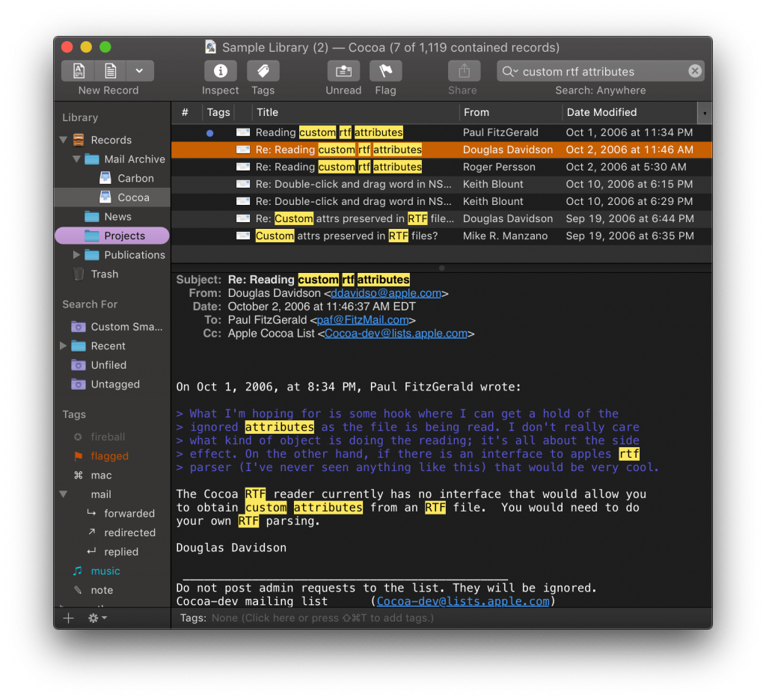Image resolution: width=766 pixels, height=700 pixels.
Task: Open the column chooser dropdown
Action: (705, 113)
